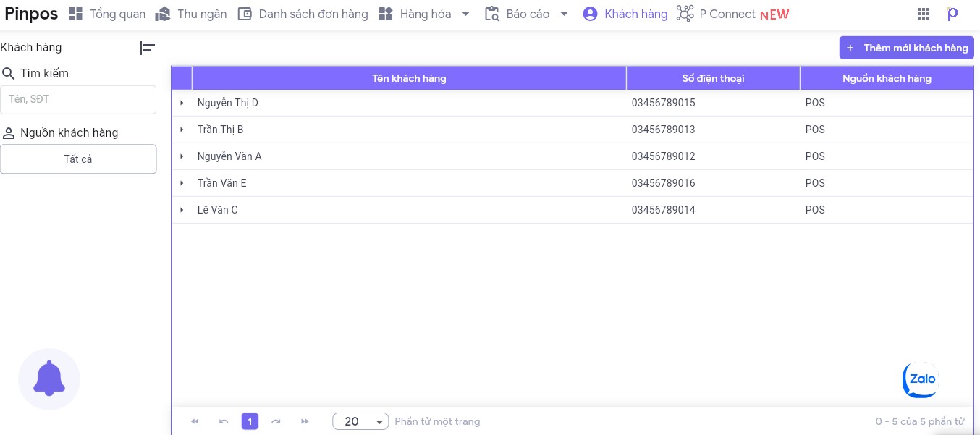This screenshot has width=980, height=435.
Task: Click the notification bell icon
Action: pos(49,379)
